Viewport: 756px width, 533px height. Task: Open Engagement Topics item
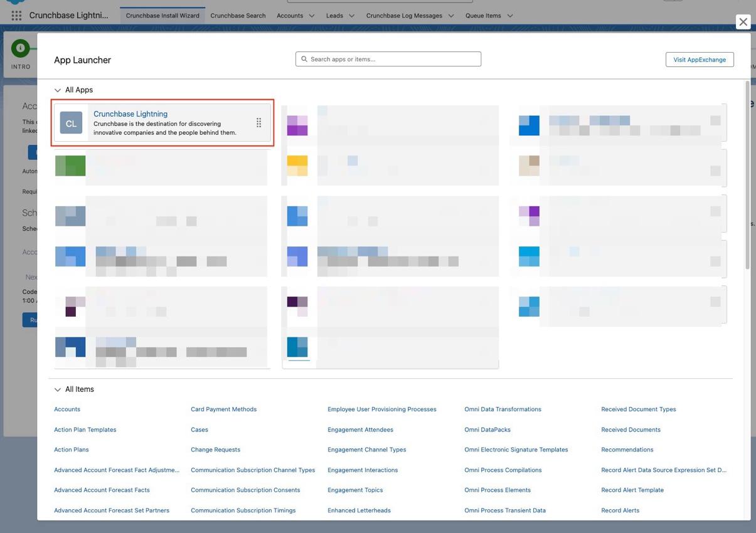(355, 490)
